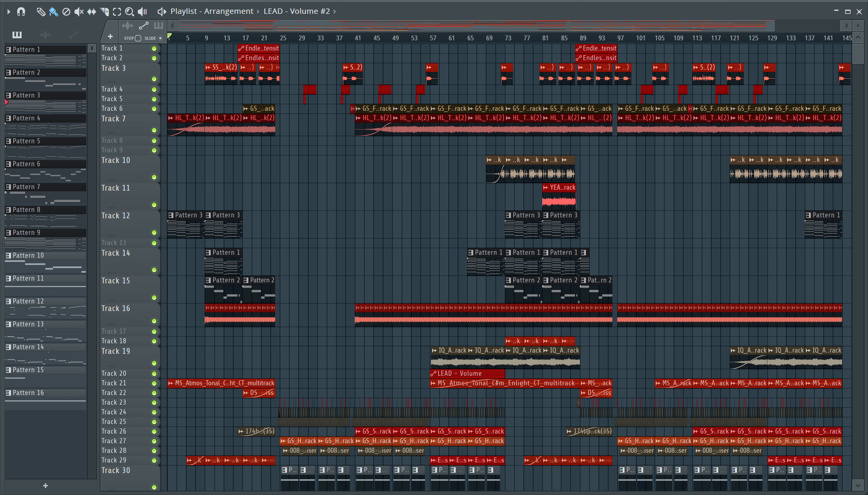Show automation clips filter in playlist header
Image resolution: width=868 pixels, height=495 pixels.
click(x=143, y=26)
